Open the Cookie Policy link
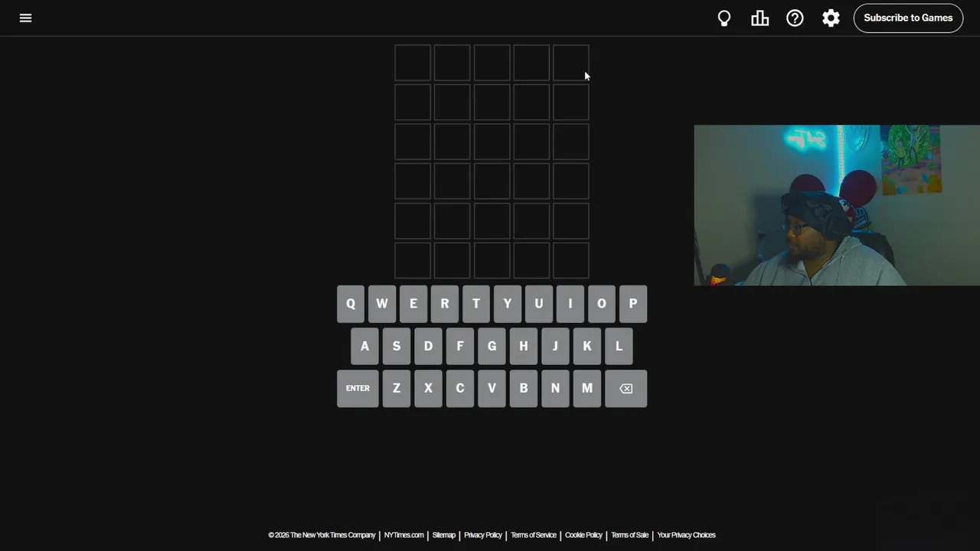The image size is (980, 551). [583, 535]
